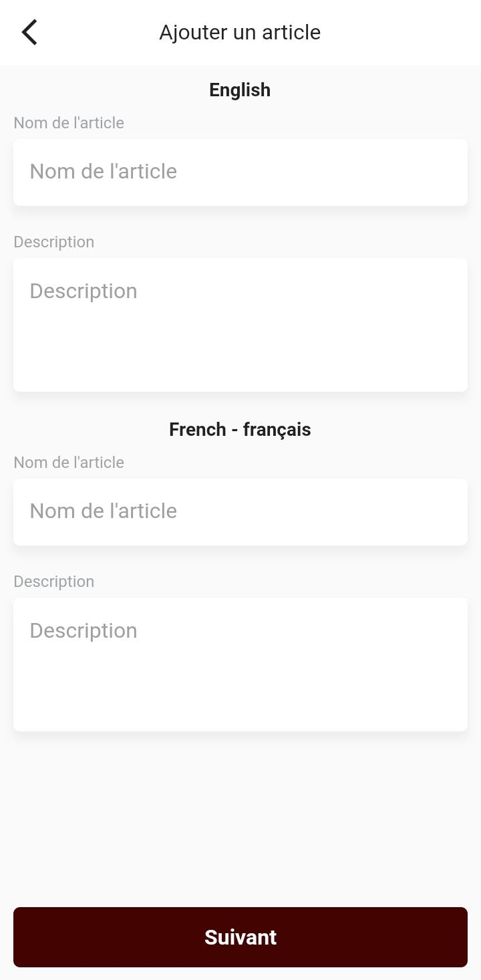Focus the English Nom de l'article field
Screen dimensions: 481x980
coord(240,172)
